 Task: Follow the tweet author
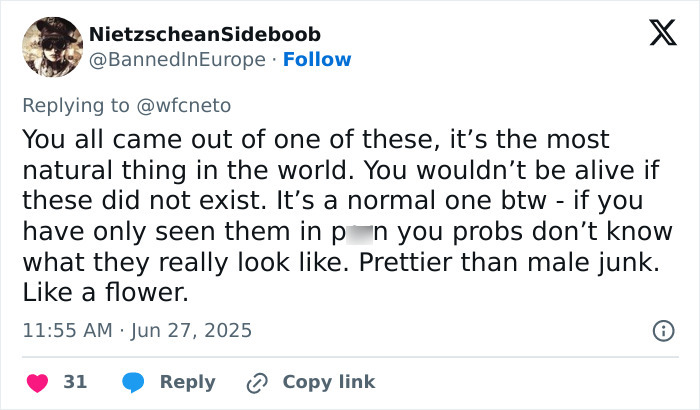(x=317, y=59)
